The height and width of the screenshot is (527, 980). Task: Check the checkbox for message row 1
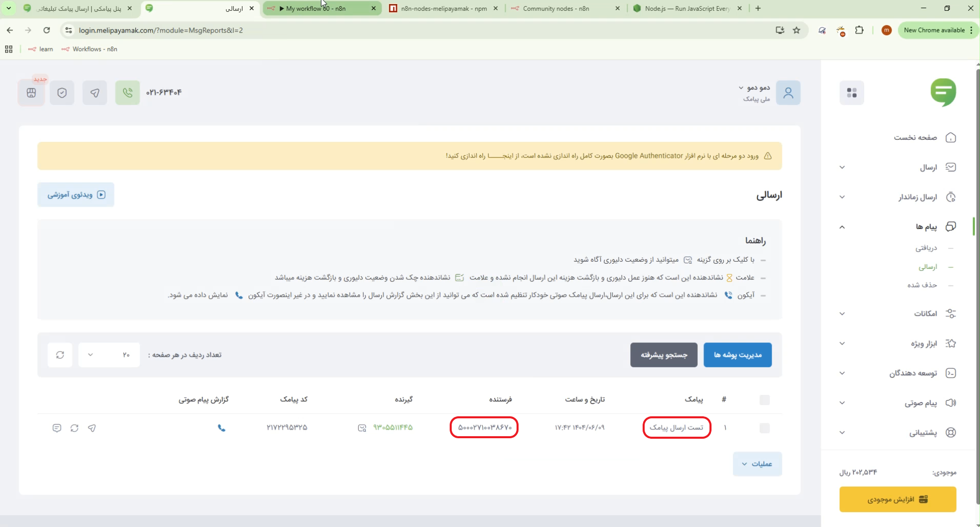(x=764, y=428)
